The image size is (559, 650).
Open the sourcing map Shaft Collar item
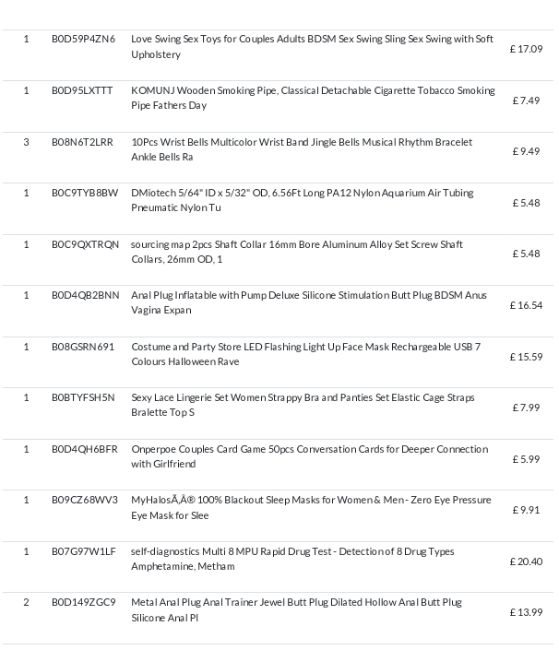pyautogui.click(x=297, y=252)
